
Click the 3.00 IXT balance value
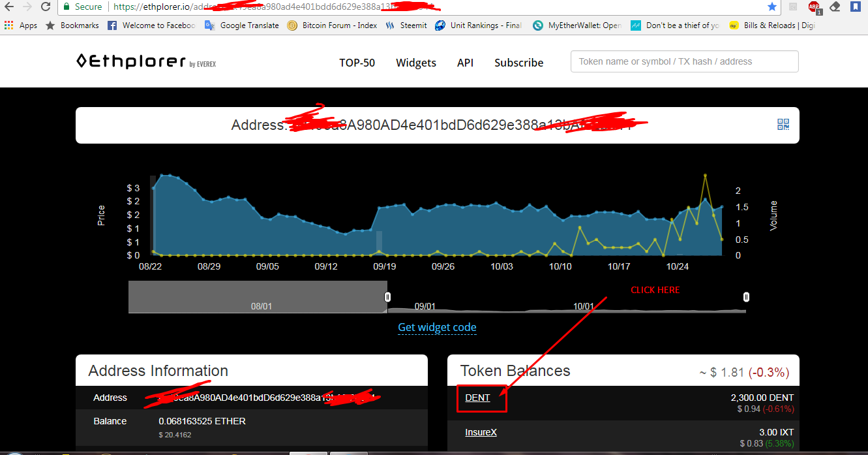[x=775, y=432]
